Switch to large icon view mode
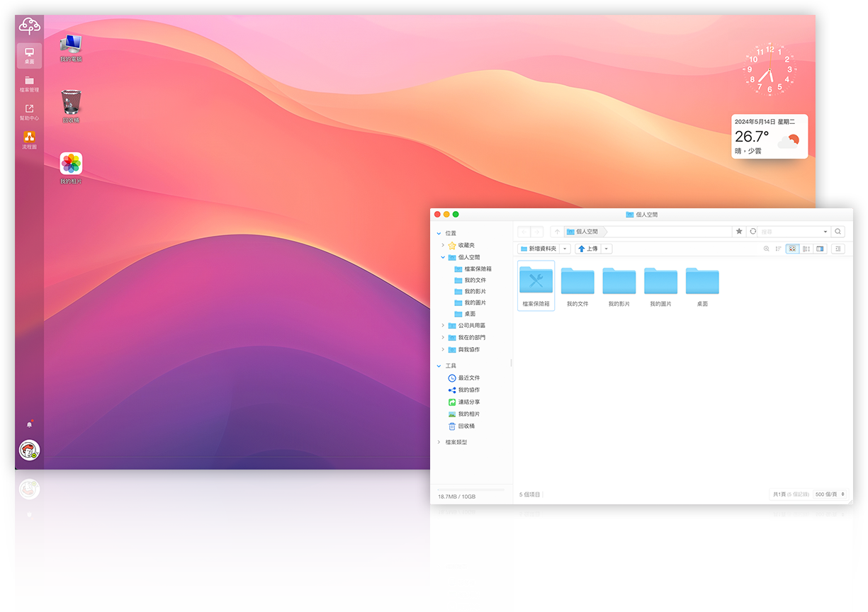Viewport: 868px width, 612px height. [792, 249]
